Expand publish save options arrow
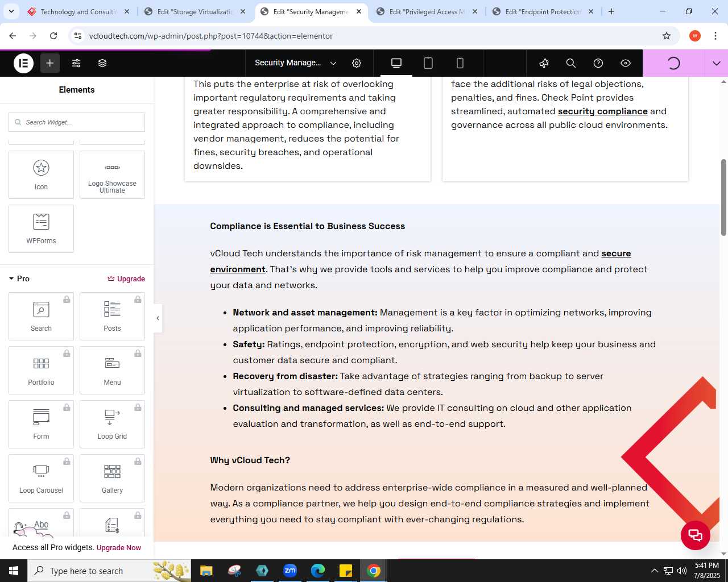This screenshot has width=728, height=582. tap(717, 63)
